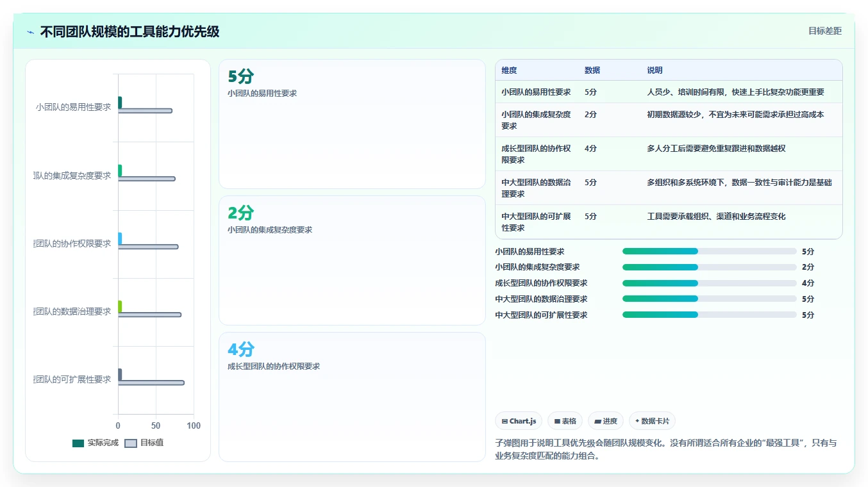Click the 维度 column header
868x487 pixels.
(x=509, y=70)
